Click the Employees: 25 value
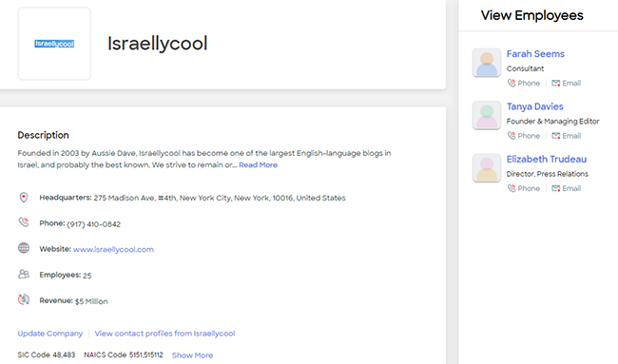 [87, 276]
